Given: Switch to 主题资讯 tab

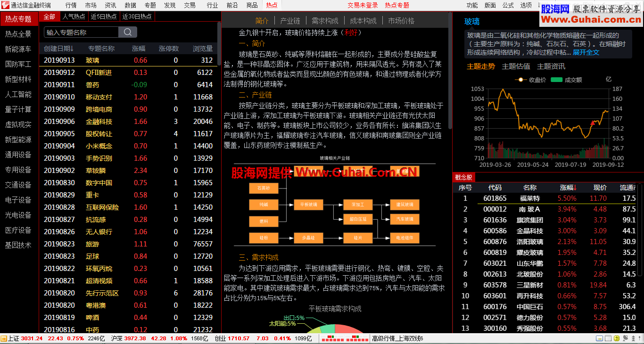Looking at the screenshot, I should coord(551,66).
